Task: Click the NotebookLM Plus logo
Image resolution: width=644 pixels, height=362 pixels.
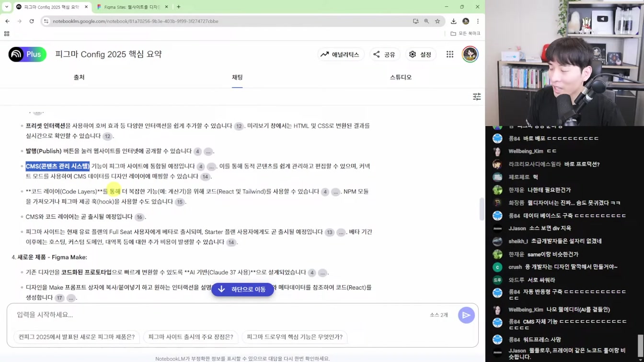Action: (27, 54)
